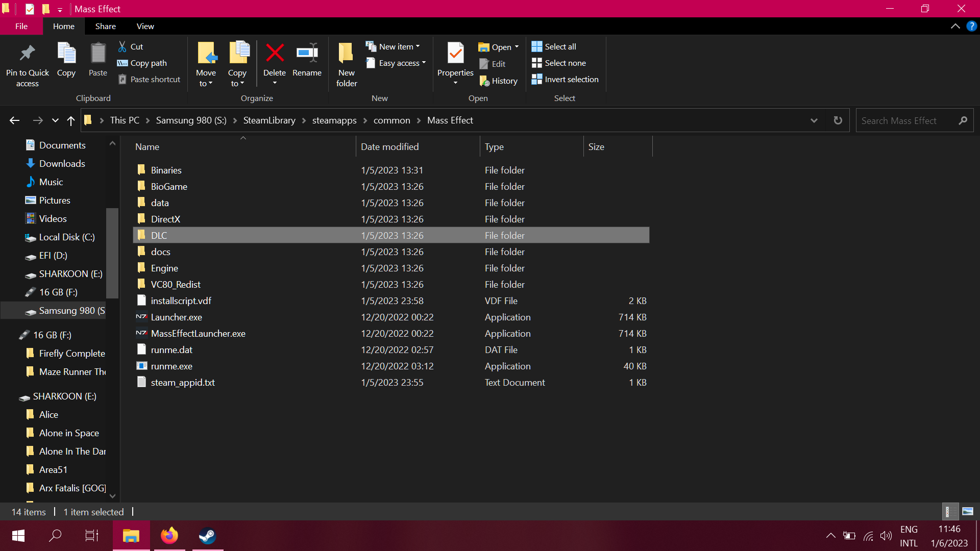Screen dimensions: 980x551
Task: Go back with the back arrow
Action: 14,120
